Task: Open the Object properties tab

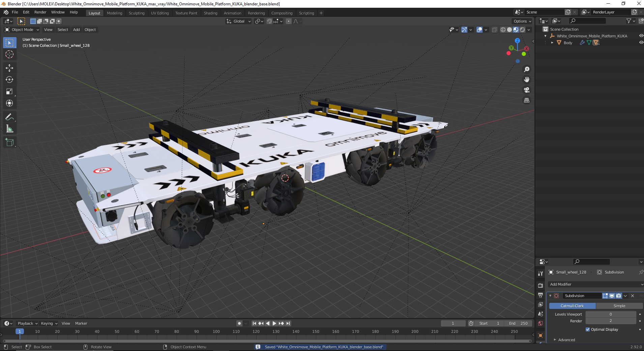Action: click(x=540, y=336)
